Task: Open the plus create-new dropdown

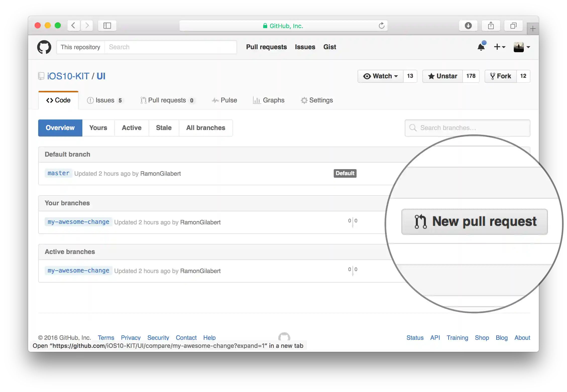Action: (499, 47)
